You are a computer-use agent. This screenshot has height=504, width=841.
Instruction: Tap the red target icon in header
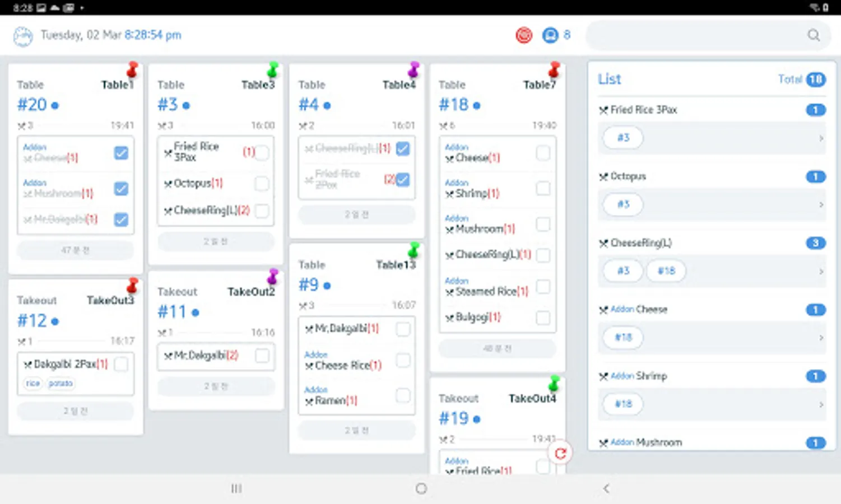point(524,35)
